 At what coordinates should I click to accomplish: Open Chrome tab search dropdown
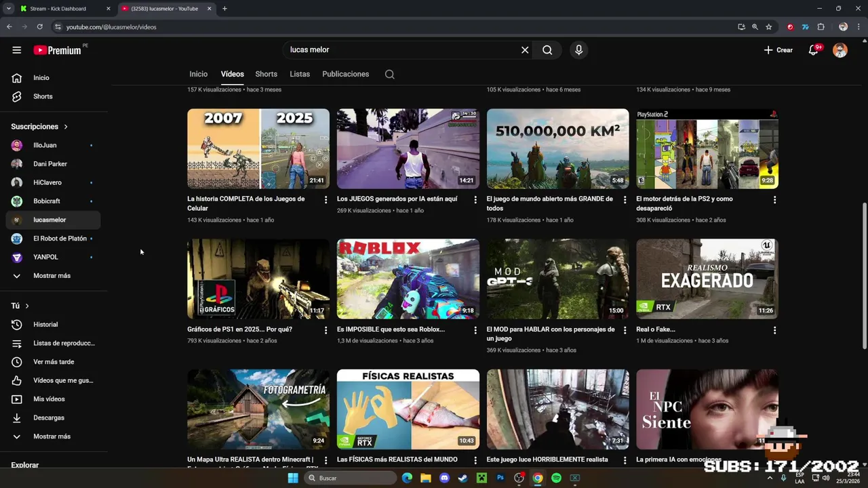pyautogui.click(x=9, y=9)
